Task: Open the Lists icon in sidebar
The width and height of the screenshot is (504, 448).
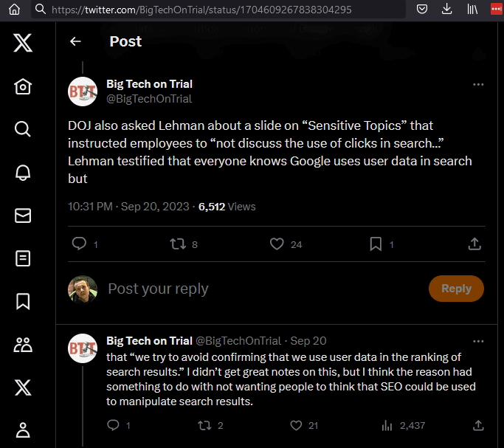Action: 23,258
